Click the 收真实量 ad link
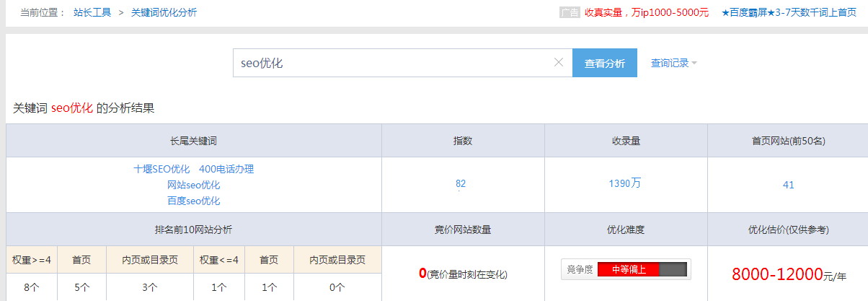868x301 pixels. (646, 12)
